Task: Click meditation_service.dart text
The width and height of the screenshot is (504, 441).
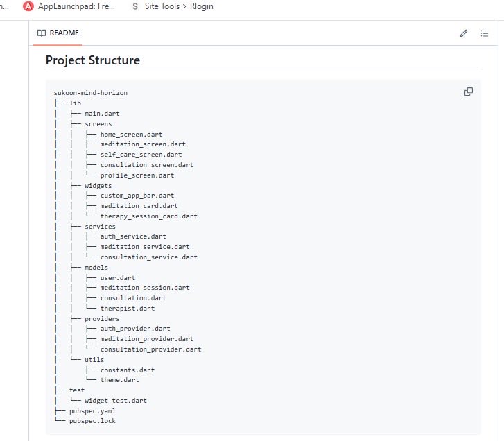Action: (x=145, y=247)
